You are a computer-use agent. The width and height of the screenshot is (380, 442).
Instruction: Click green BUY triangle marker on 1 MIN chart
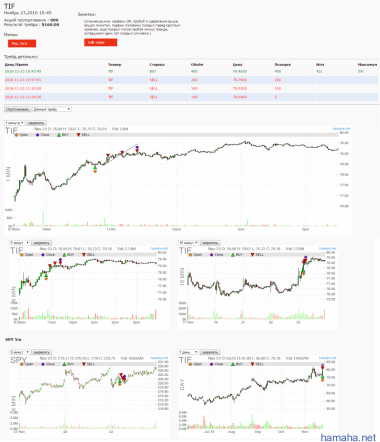tap(95, 168)
